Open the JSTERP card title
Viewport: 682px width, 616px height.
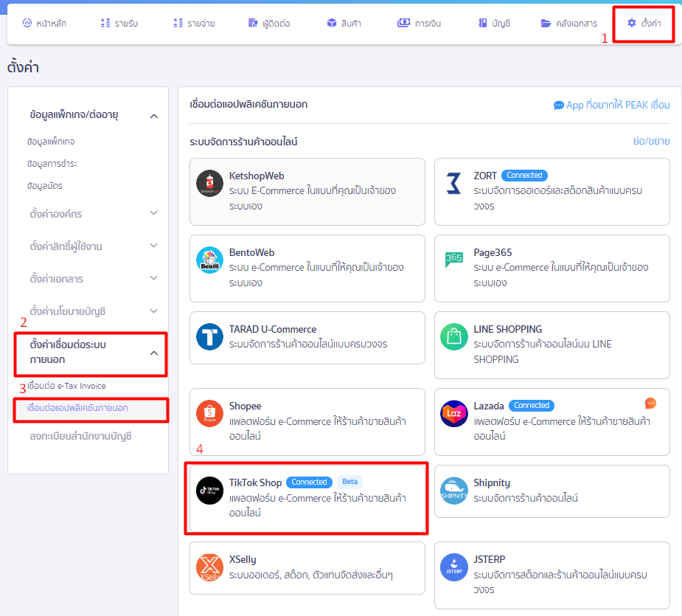tap(490, 559)
